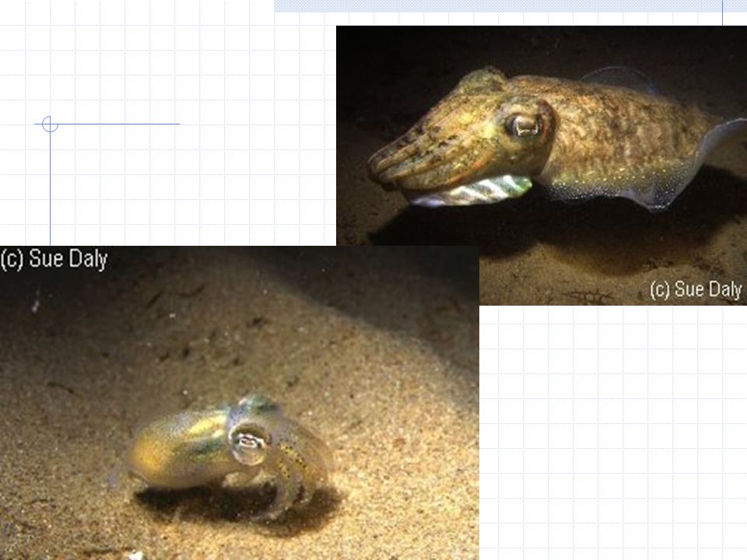The height and width of the screenshot is (560, 747).
Task: Click the '(c) Sue Daly' credit on the cuttlefish photo
Action: 696,289
